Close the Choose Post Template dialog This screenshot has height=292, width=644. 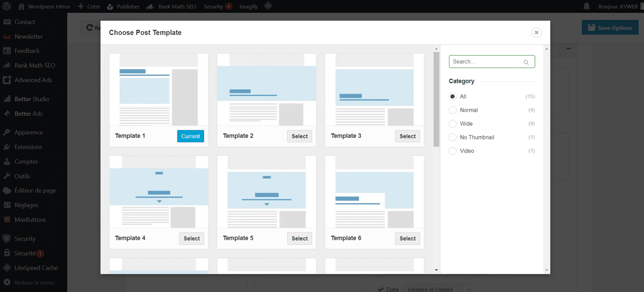click(x=536, y=33)
